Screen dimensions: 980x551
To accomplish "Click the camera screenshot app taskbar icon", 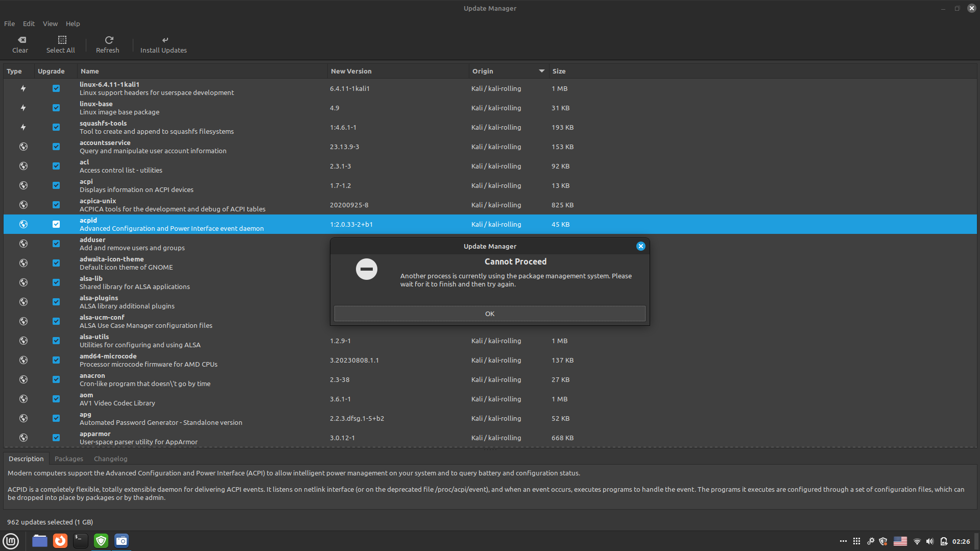I will (122, 541).
